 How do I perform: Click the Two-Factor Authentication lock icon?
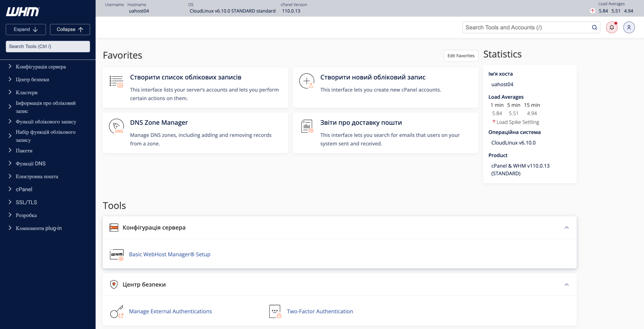click(274, 311)
